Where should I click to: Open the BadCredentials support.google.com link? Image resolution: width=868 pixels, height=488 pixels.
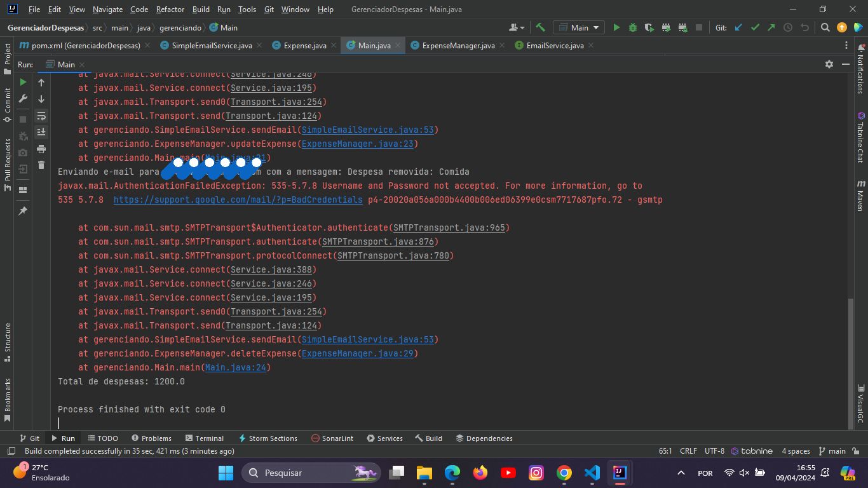point(238,200)
